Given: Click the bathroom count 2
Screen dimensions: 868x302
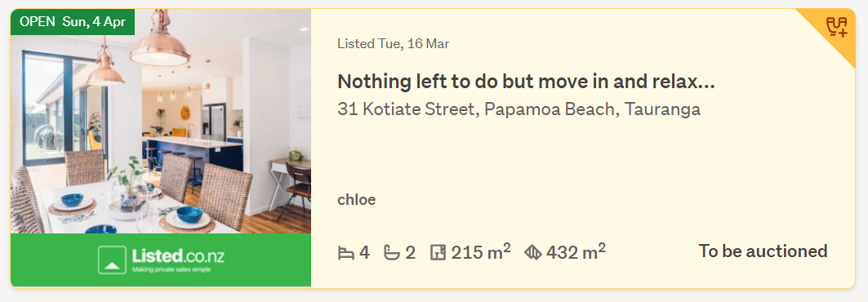Looking at the screenshot, I should (x=410, y=253).
